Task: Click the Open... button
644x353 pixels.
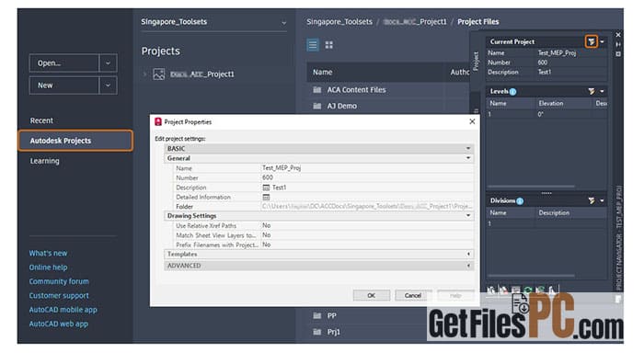Action: click(64, 63)
